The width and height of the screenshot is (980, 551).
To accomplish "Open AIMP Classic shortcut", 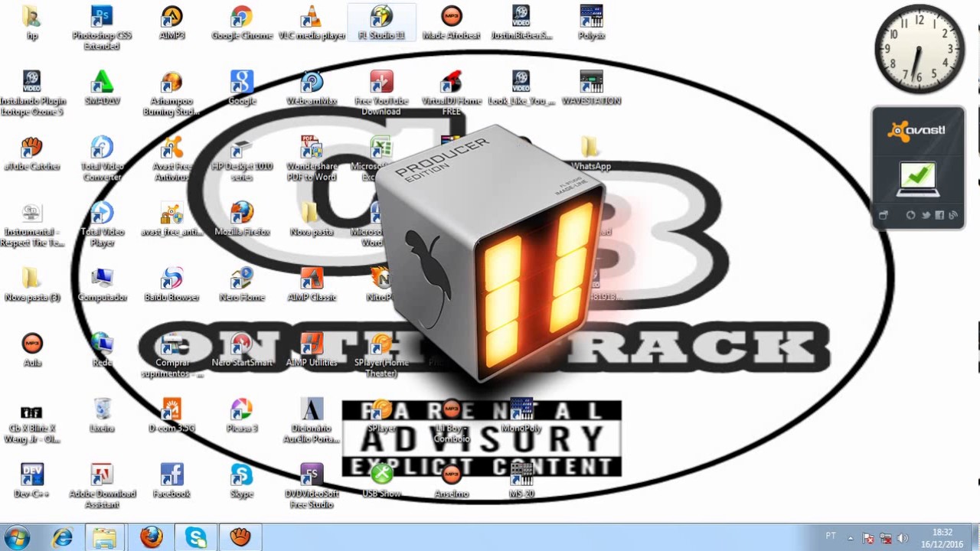I will [312, 283].
